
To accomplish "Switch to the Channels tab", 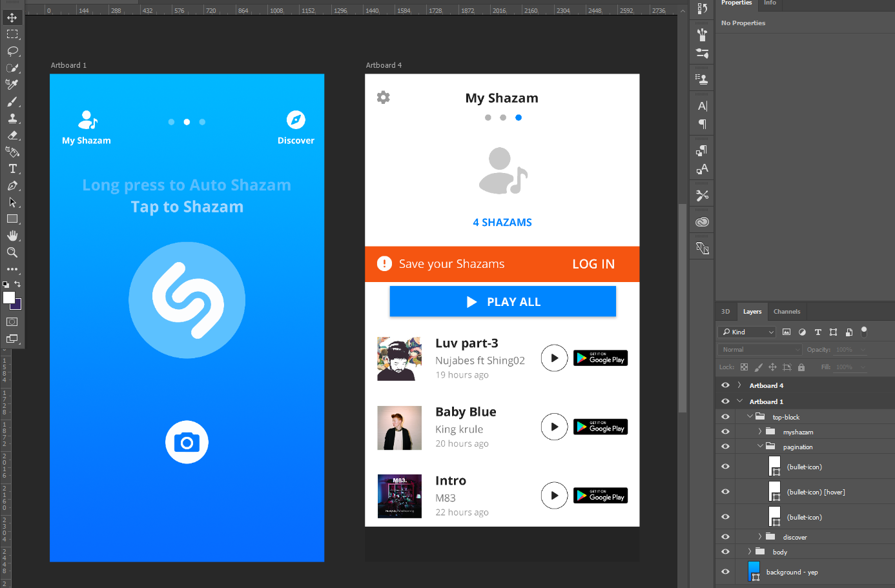I will [x=787, y=312].
